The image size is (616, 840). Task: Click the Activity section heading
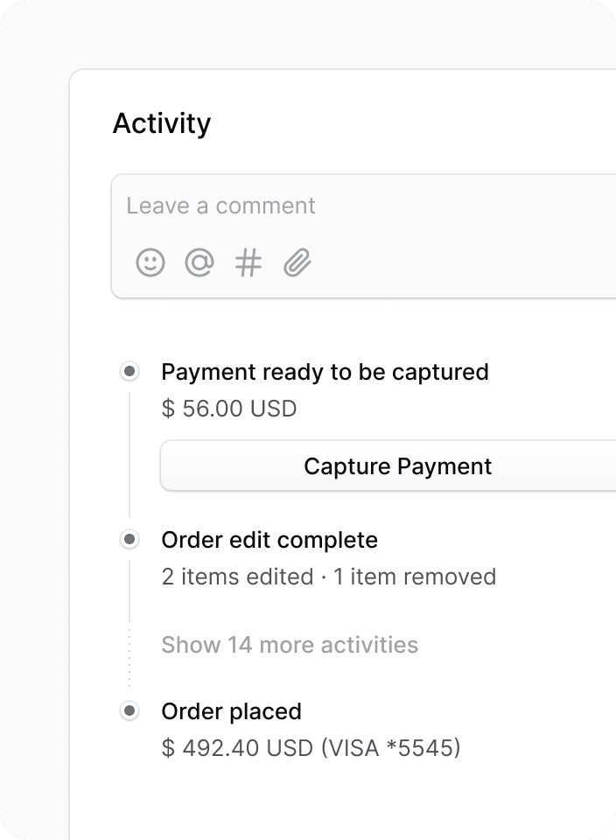(x=162, y=123)
